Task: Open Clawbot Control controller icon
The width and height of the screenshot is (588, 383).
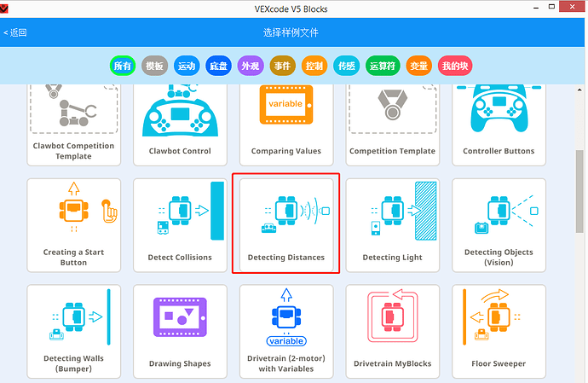Action: coord(180,110)
